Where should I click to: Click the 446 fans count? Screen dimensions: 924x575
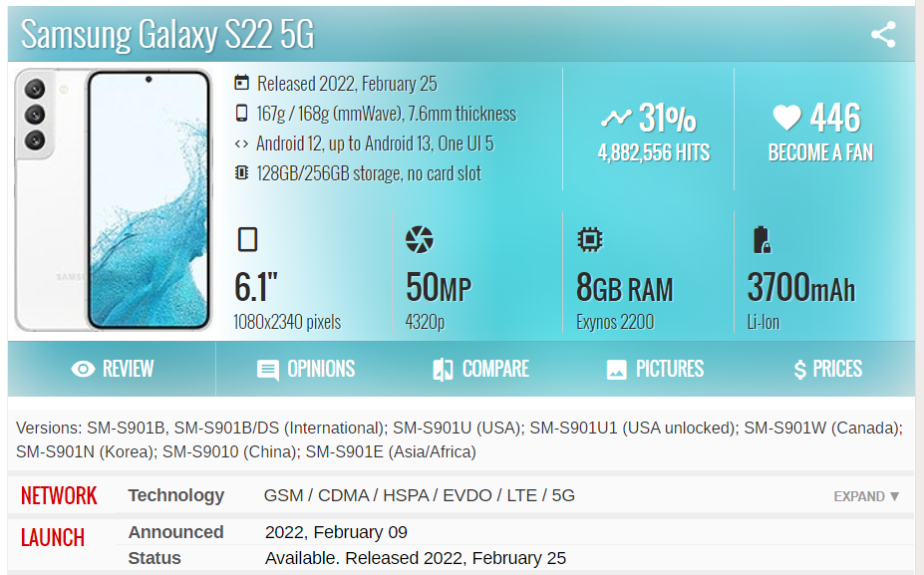coord(835,118)
